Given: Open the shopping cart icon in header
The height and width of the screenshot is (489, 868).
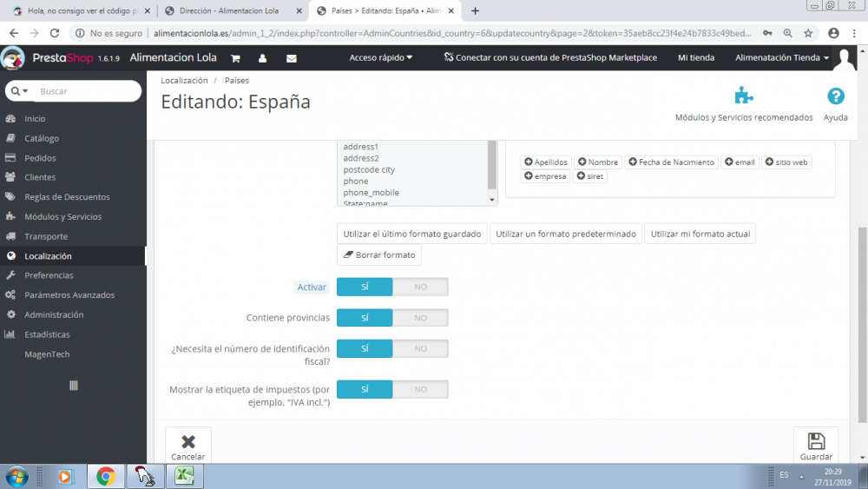Looking at the screenshot, I should (235, 58).
